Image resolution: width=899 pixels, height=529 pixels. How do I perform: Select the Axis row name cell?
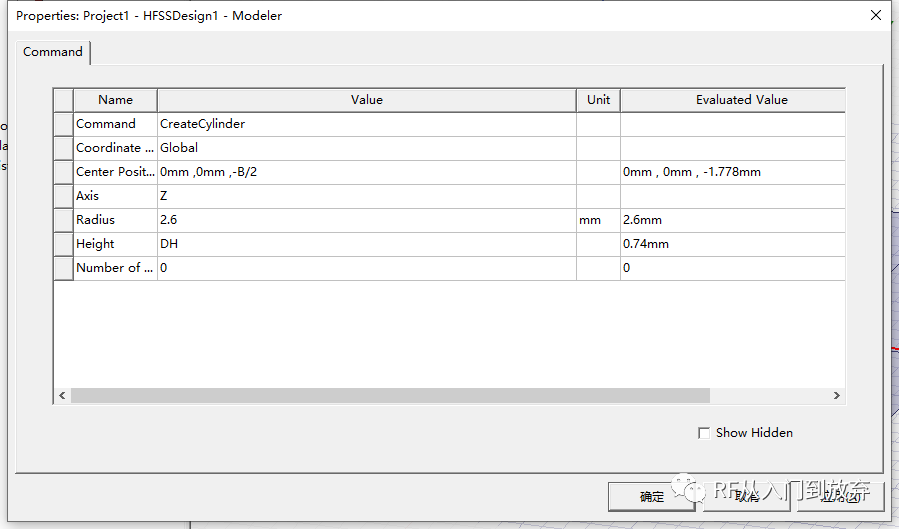click(115, 196)
